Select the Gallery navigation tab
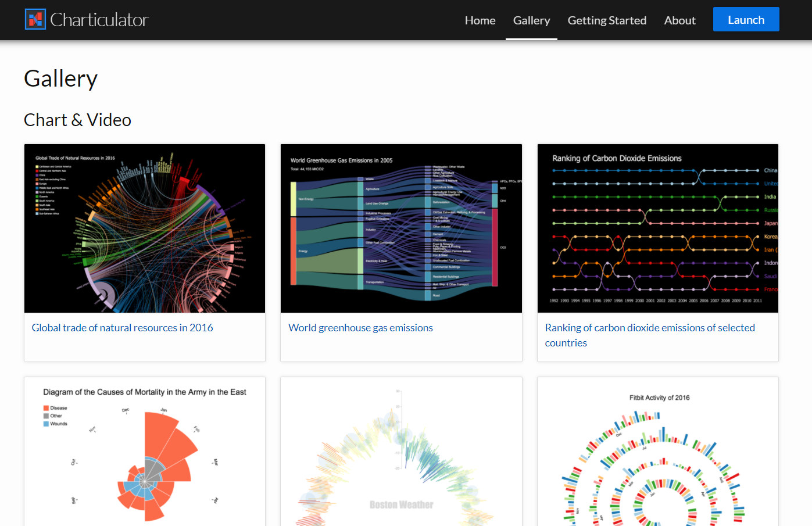 pos(531,20)
